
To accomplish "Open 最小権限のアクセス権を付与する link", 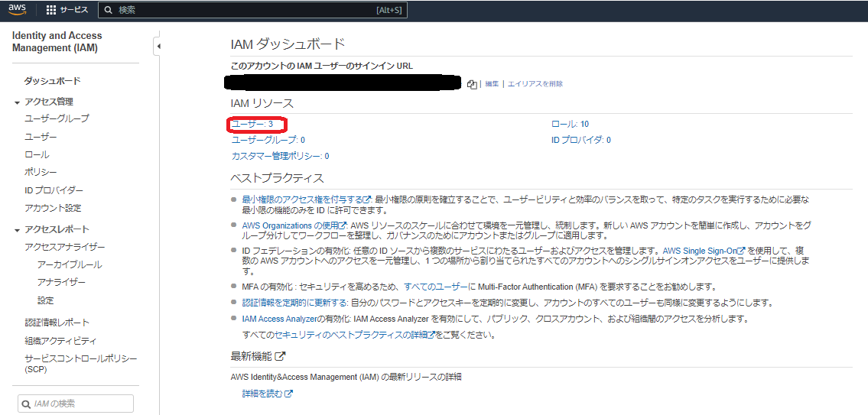I will (306, 199).
